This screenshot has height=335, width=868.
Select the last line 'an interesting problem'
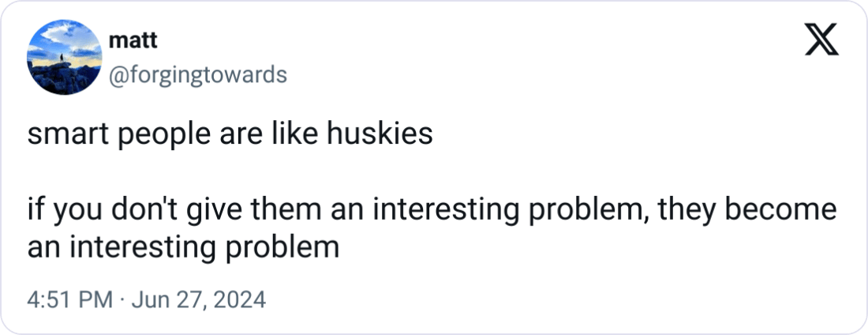point(183,248)
